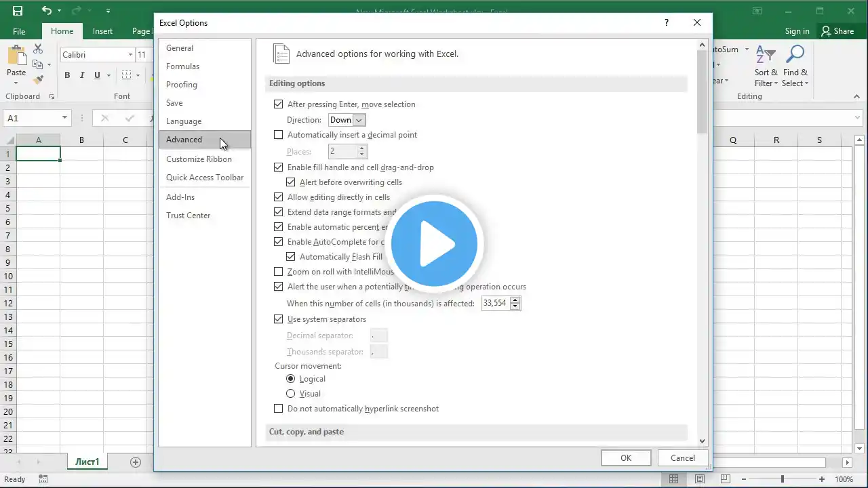Open the Name Box dropdown arrow
Screen dimensions: 868x488
pyautogui.click(x=64, y=118)
